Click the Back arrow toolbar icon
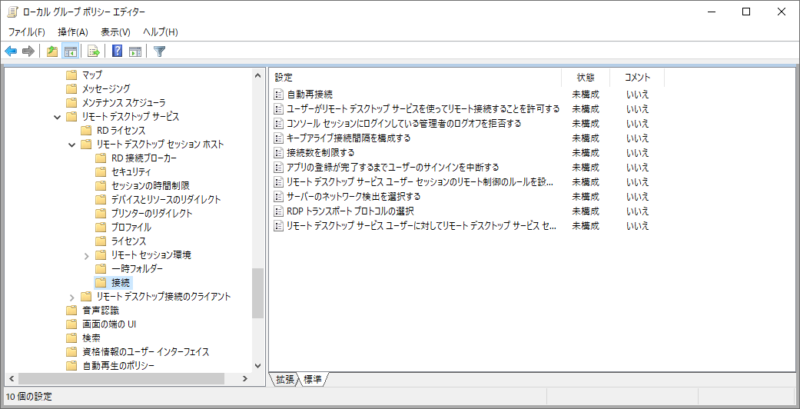Image resolution: width=800 pixels, height=409 pixels. click(x=11, y=51)
